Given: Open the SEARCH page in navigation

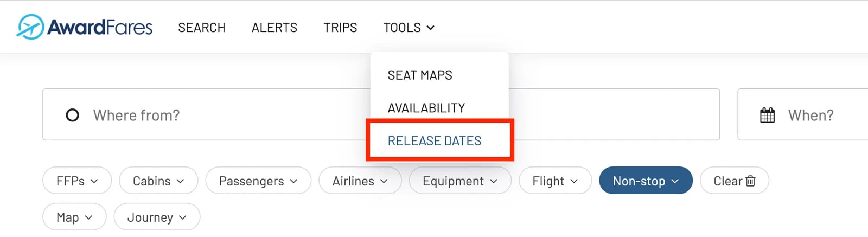Looking at the screenshot, I should [202, 28].
